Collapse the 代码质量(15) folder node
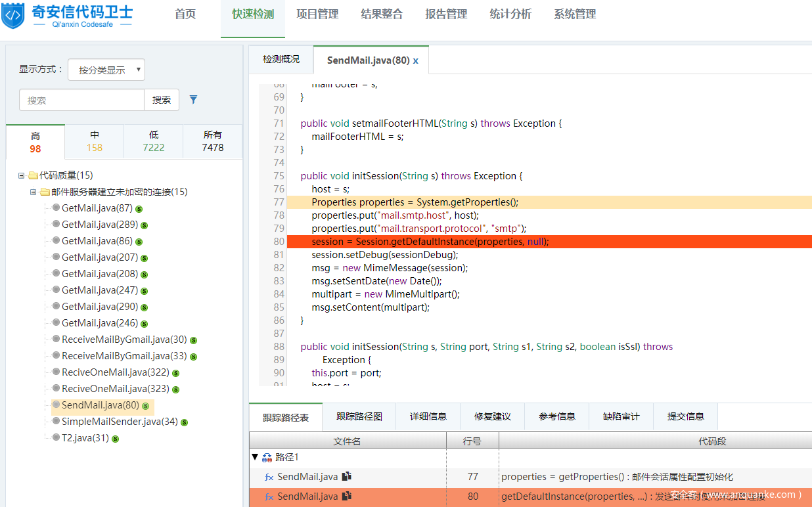The height and width of the screenshot is (507, 812). coord(22,175)
